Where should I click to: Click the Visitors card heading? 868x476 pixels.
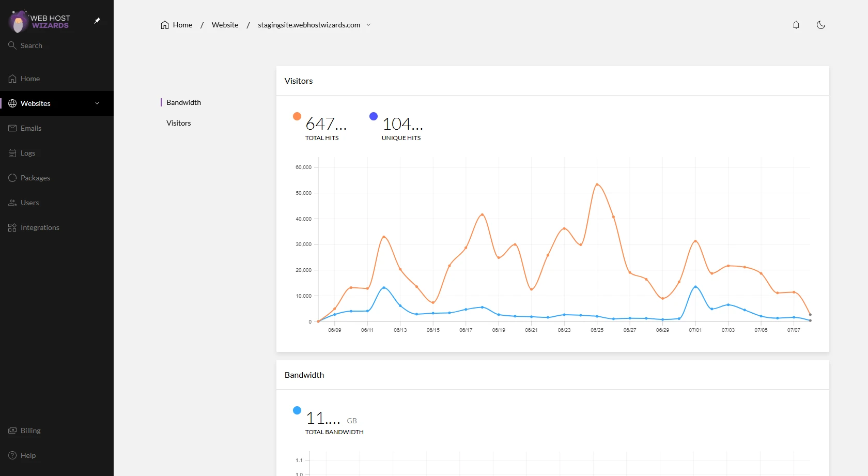point(299,81)
